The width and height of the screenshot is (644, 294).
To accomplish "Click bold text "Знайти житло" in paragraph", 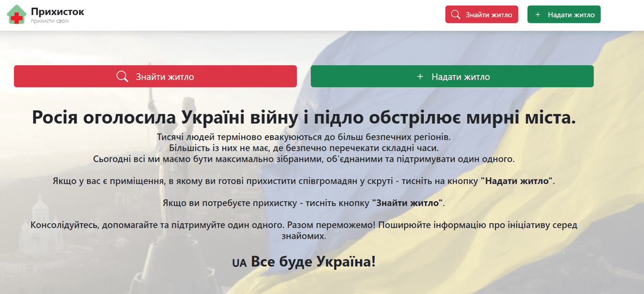I will (407, 203).
